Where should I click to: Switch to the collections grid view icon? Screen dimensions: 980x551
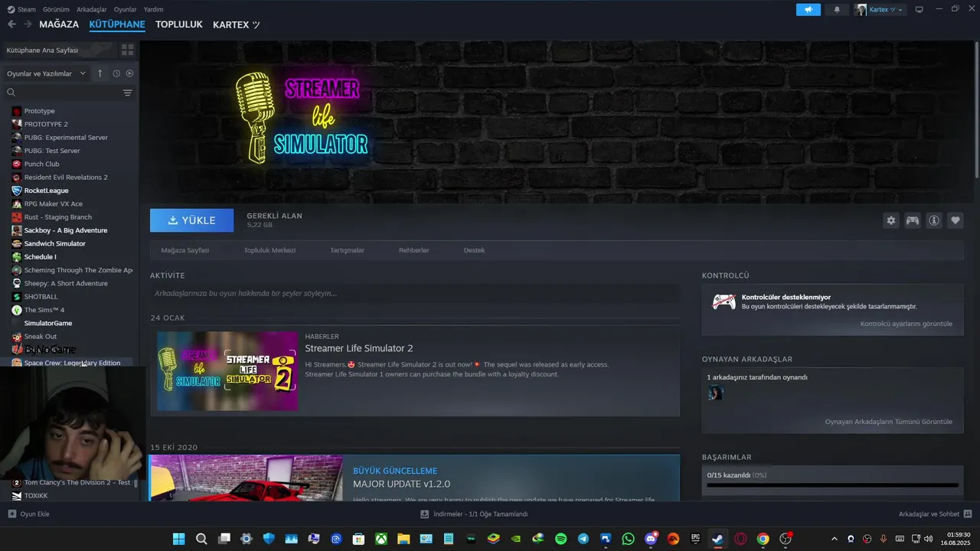[127, 50]
